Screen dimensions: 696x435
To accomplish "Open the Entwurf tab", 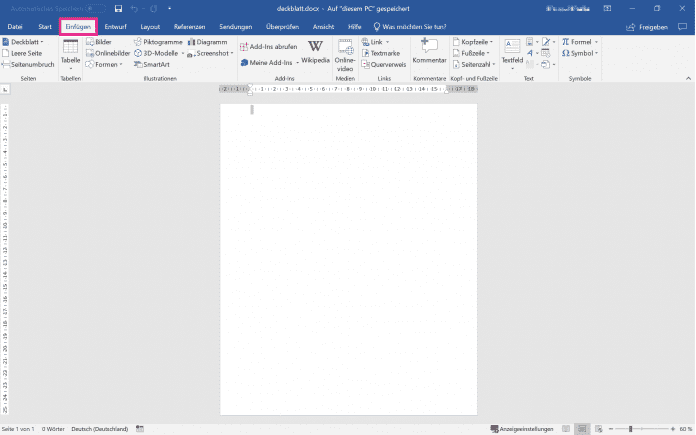I will coord(115,26).
